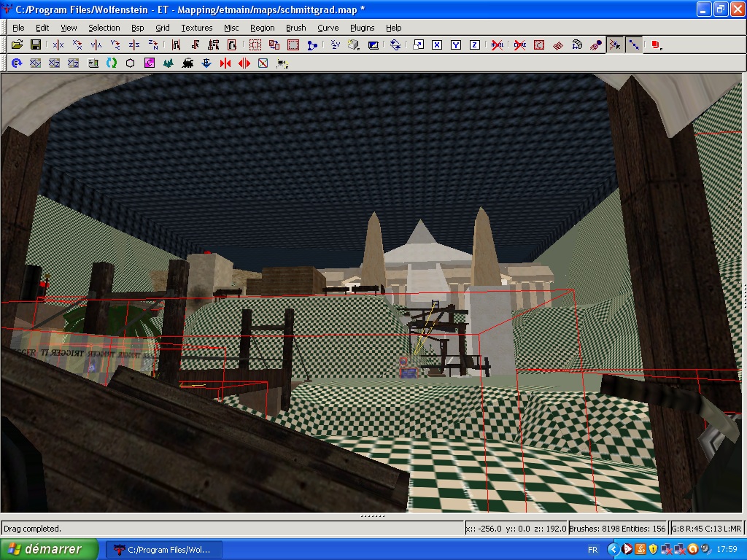Click the green-blue refresh arrows icon

[x=112, y=63]
